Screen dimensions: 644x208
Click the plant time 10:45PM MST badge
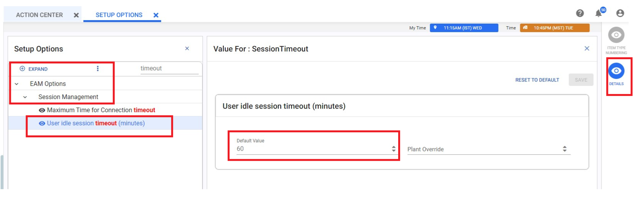(x=555, y=28)
